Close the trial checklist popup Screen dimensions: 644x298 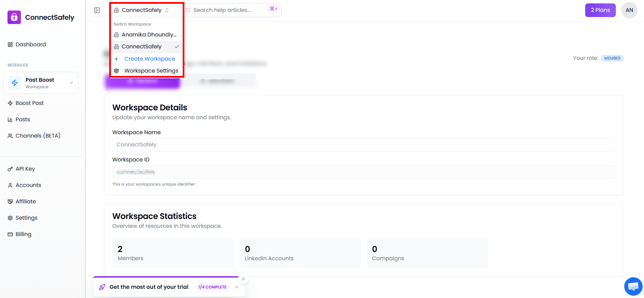243,279
